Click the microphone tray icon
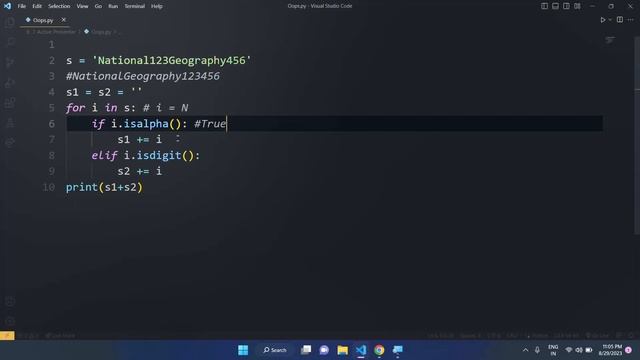 tap(537, 350)
